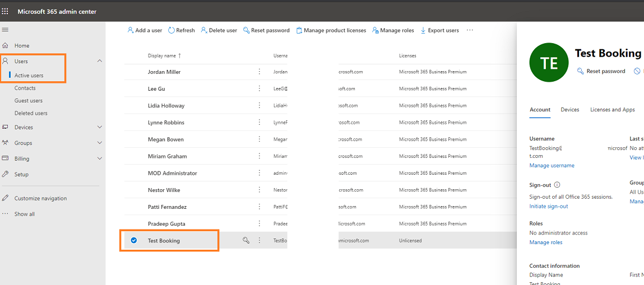644x285 pixels.
Task: Select the Megan Bowen user row
Action: point(321,139)
